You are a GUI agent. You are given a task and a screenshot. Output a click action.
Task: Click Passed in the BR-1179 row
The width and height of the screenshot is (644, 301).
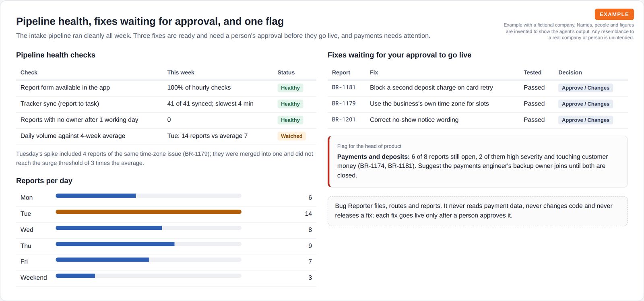click(534, 103)
